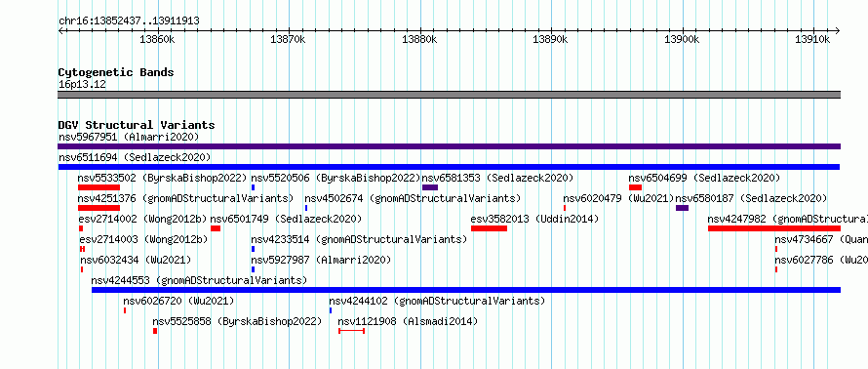This screenshot has width=868, height=369.
Task: Click red block under nsv5525858
Action: coord(155,331)
